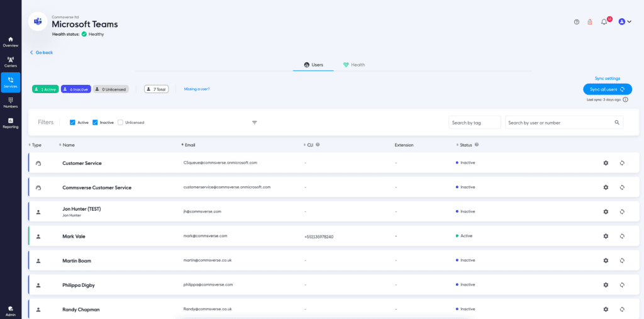Switch to the Users tab
The width and height of the screenshot is (644, 319).
(x=313, y=65)
